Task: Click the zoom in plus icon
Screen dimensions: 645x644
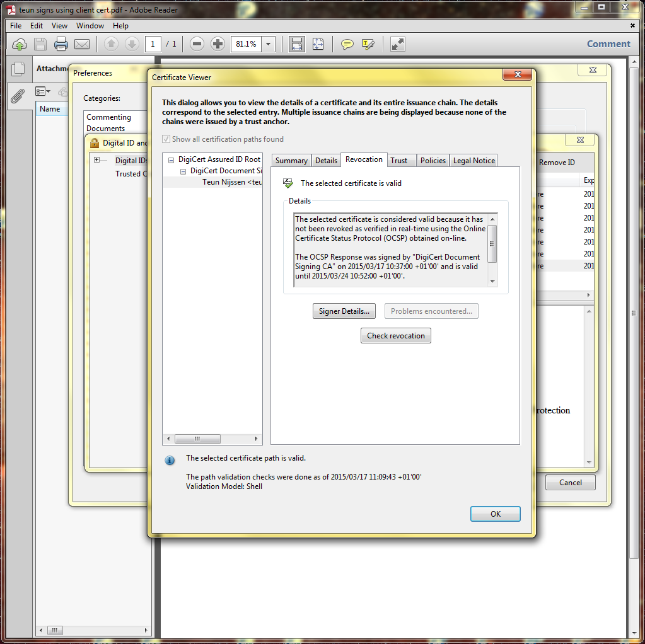Action: [218, 44]
